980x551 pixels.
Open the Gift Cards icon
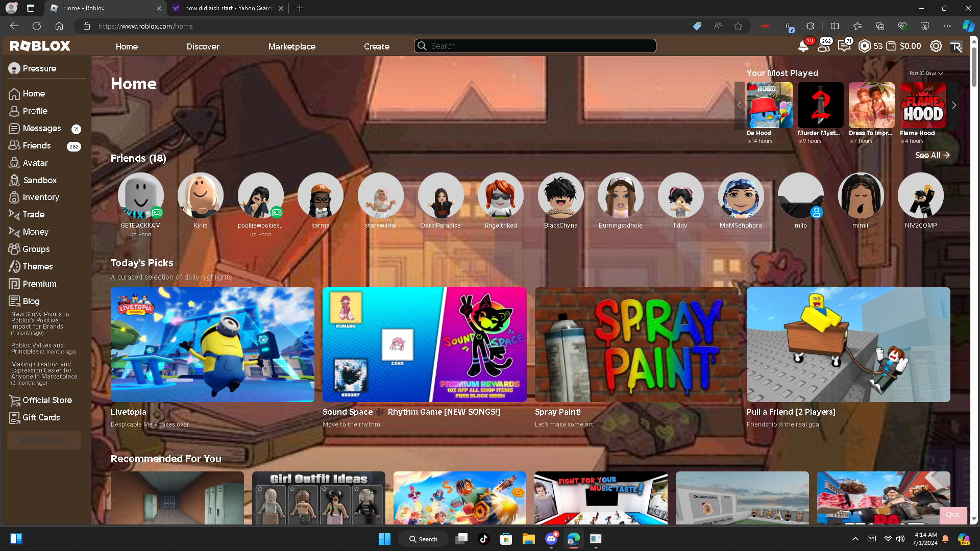(14, 418)
